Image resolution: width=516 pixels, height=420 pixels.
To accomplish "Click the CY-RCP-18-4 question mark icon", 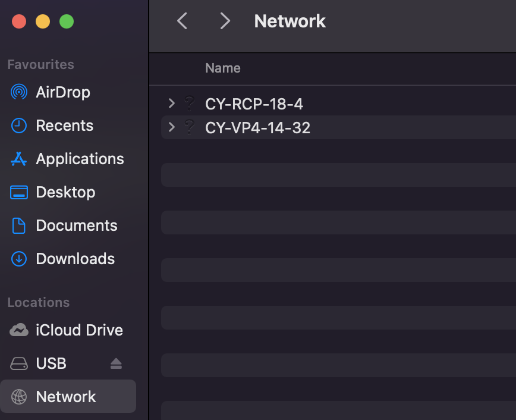I will [x=189, y=104].
